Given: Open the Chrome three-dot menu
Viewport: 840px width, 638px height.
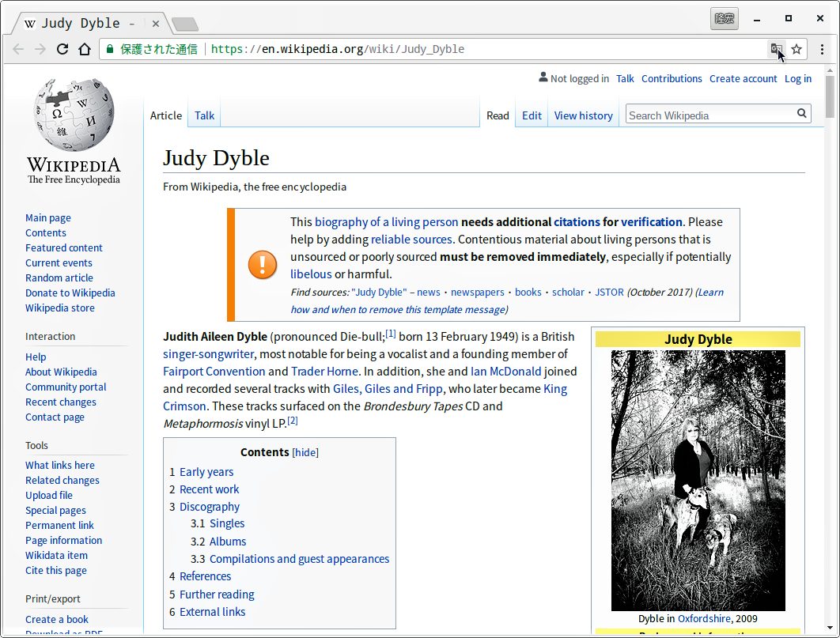Looking at the screenshot, I should pyautogui.click(x=822, y=49).
